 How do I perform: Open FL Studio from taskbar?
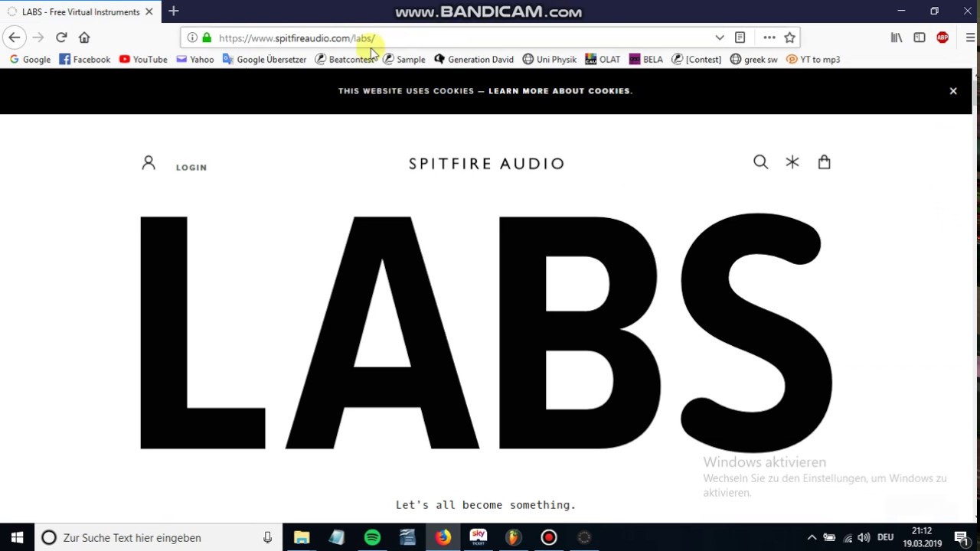(514, 537)
